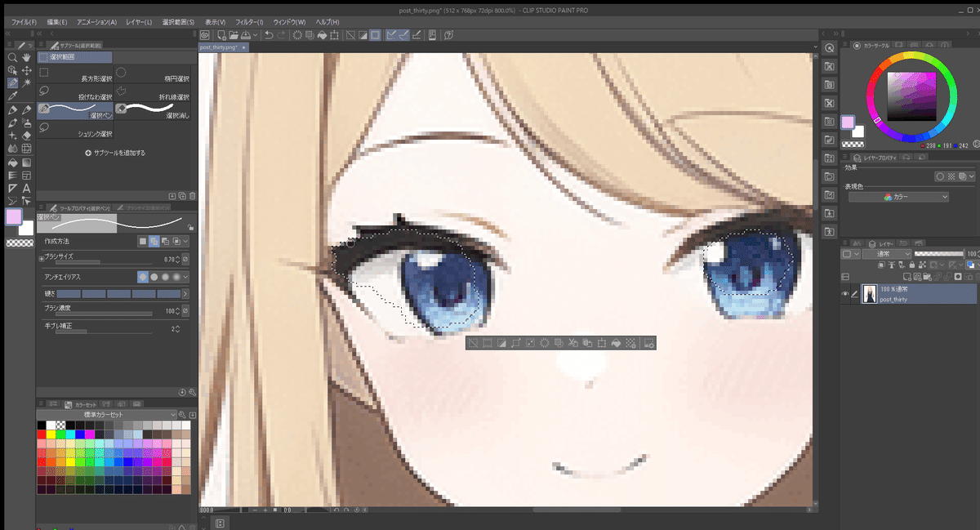Image resolution: width=980 pixels, height=530 pixels.
Task: Click サブツールを追加する add sub tool
Action: click(x=114, y=153)
